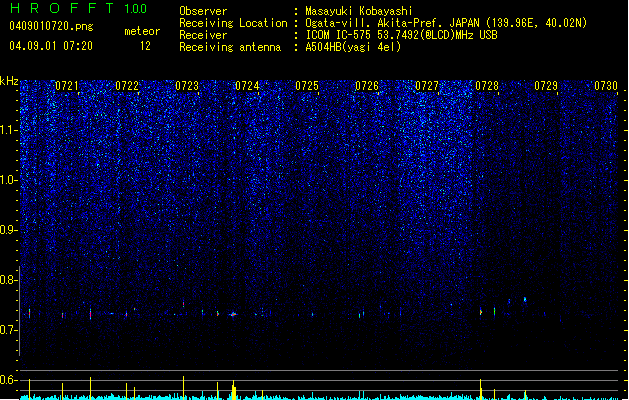Click the tallest yellow spike near 0723

click(183, 387)
